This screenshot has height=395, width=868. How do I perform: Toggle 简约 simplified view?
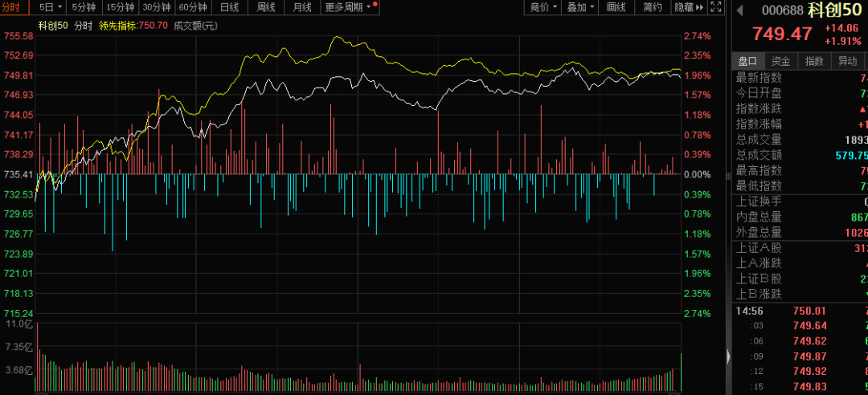click(653, 7)
